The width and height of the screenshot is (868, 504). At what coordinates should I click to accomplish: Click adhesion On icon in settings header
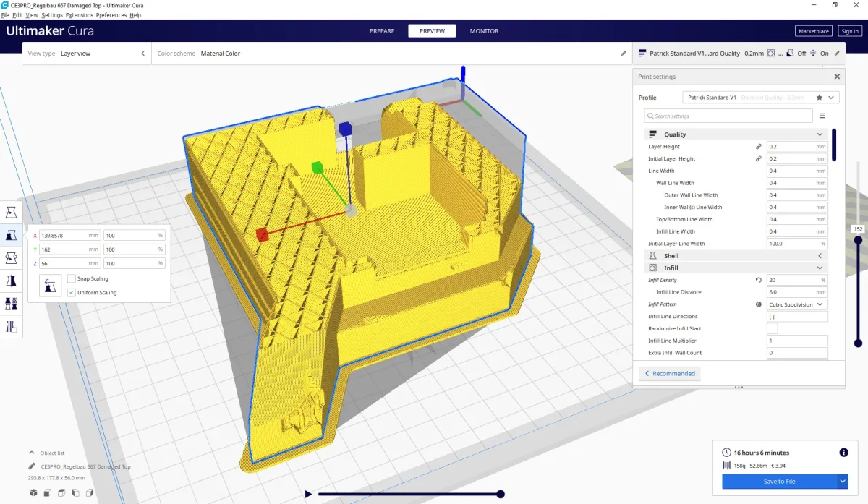pos(814,53)
